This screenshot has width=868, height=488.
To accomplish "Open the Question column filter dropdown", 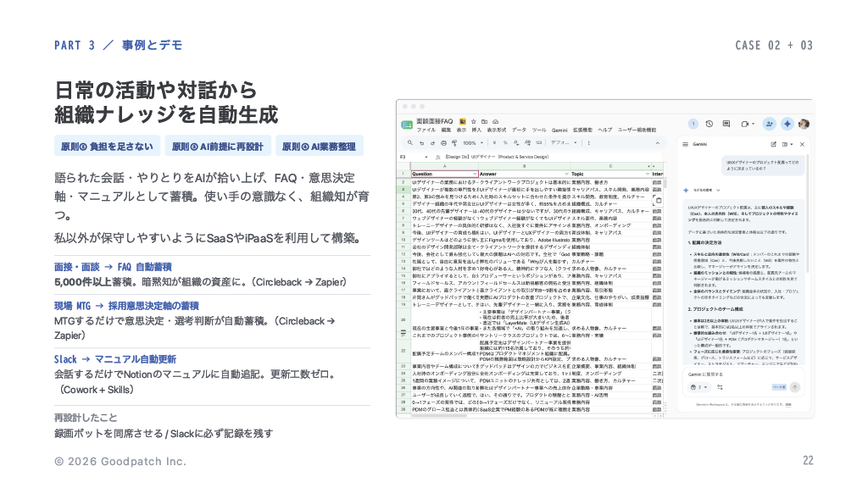I will [x=475, y=174].
